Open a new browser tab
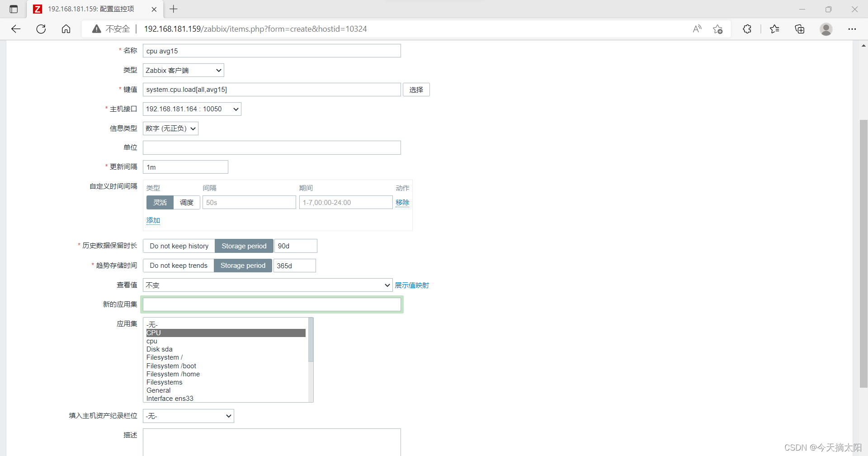 (174, 9)
